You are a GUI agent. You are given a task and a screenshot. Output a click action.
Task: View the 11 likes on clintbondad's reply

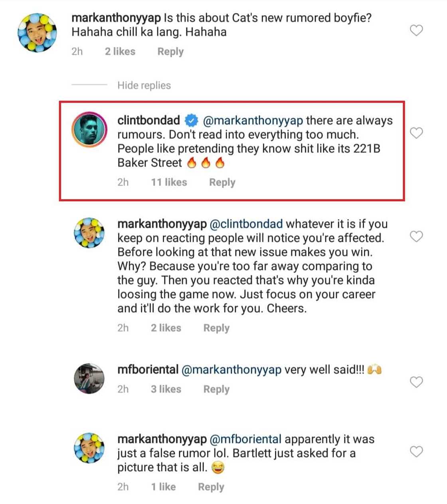click(x=169, y=182)
